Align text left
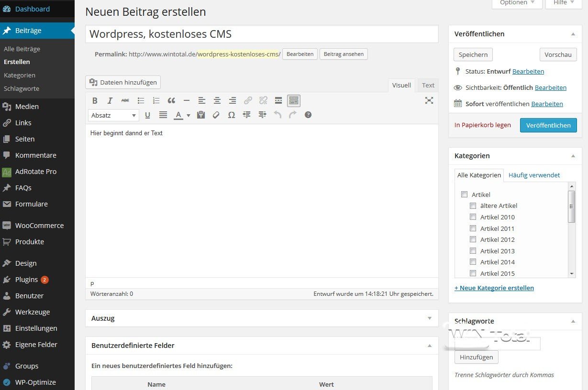Screen dimensions: 588x390 (202, 100)
